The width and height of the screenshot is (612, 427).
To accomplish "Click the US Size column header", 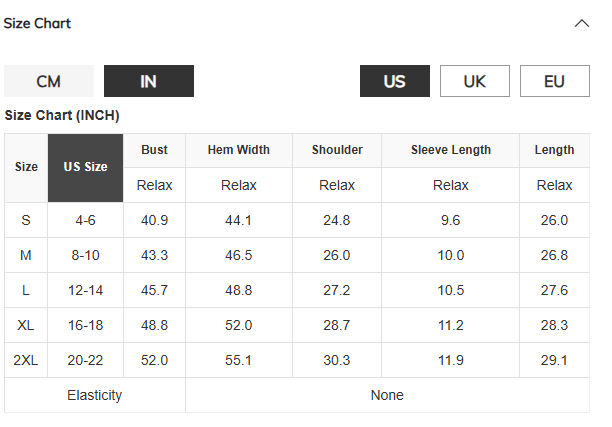I will tap(85, 167).
